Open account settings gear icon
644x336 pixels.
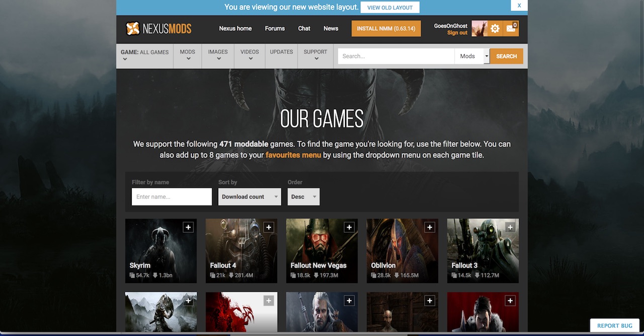point(495,29)
